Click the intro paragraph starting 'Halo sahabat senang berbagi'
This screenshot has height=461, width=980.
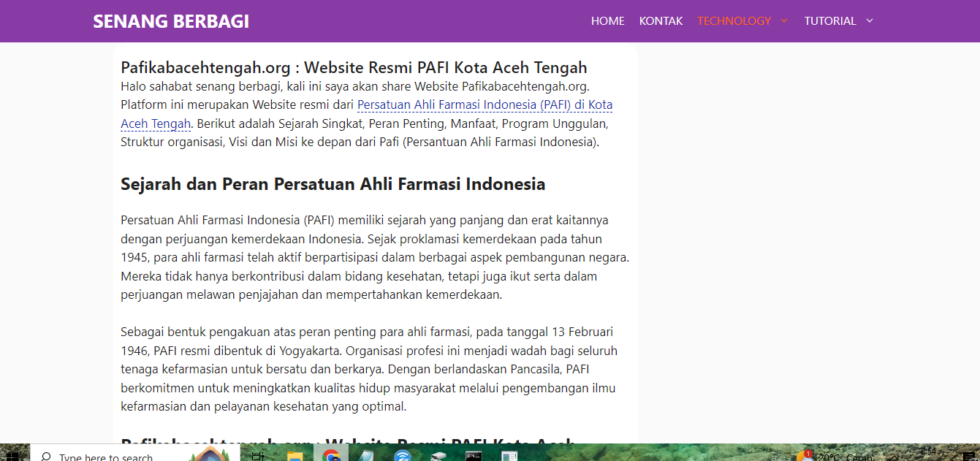click(367, 114)
